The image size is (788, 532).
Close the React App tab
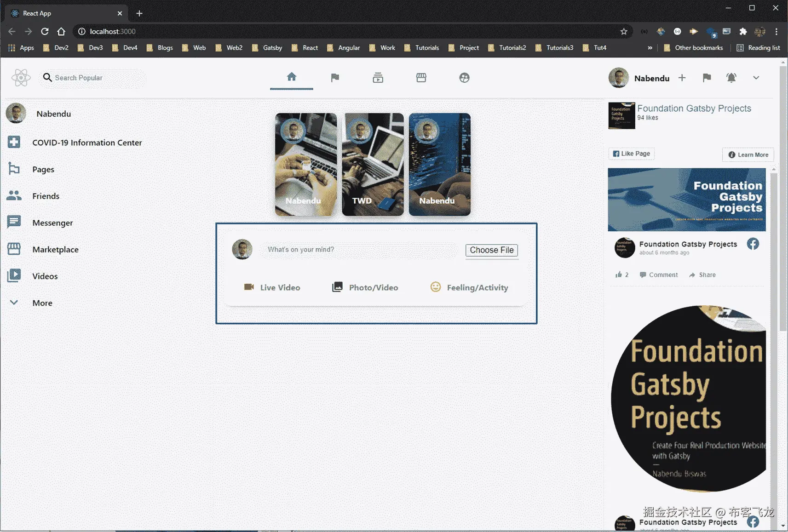click(120, 13)
